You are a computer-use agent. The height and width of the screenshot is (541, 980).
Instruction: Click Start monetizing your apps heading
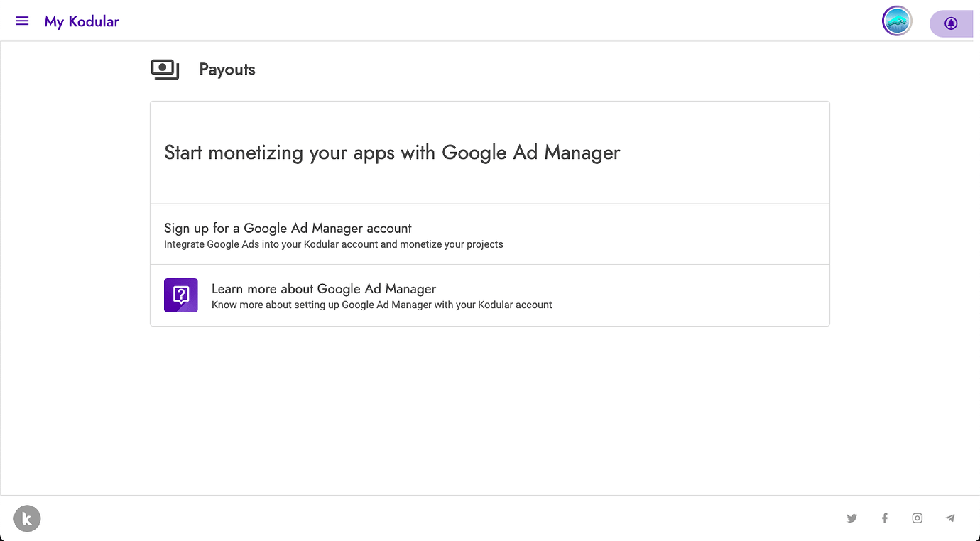[392, 153]
